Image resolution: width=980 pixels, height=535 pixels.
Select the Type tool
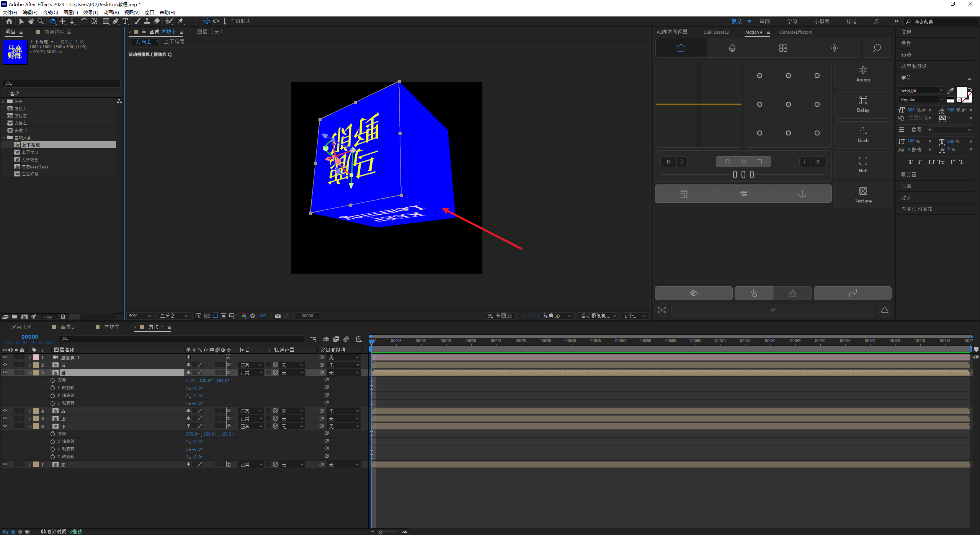(125, 21)
